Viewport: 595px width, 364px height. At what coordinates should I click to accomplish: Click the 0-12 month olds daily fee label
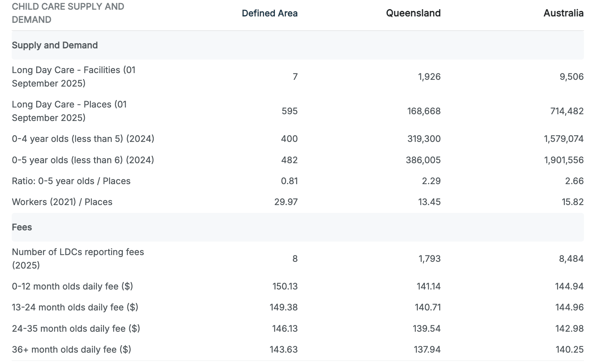tap(72, 286)
